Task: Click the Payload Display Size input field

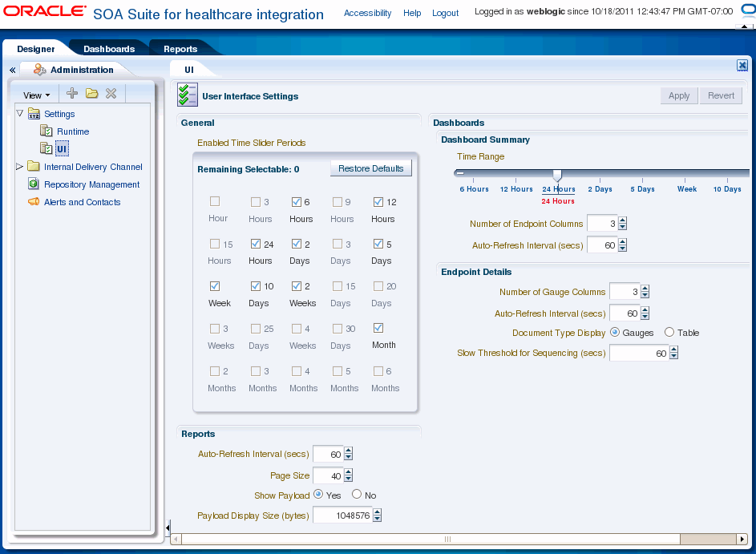Action: [x=342, y=516]
